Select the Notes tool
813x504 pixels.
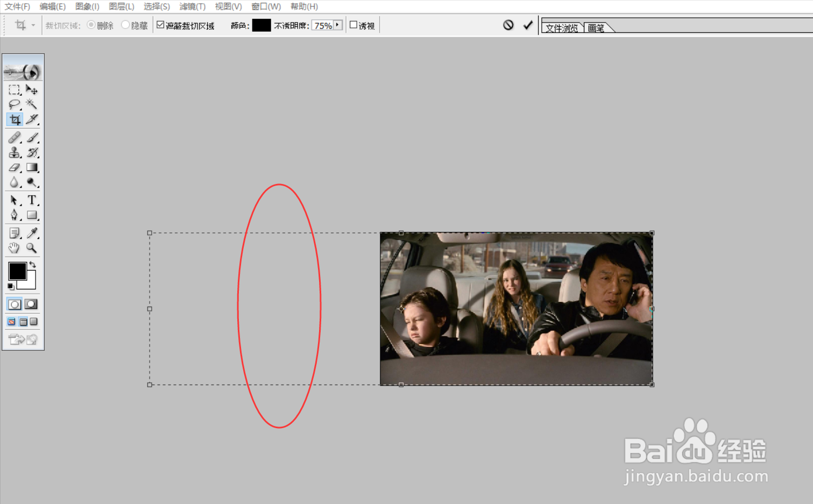15,233
